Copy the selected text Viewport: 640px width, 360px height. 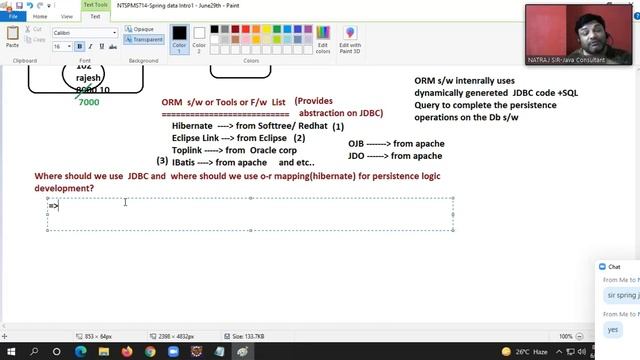(35, 40)
